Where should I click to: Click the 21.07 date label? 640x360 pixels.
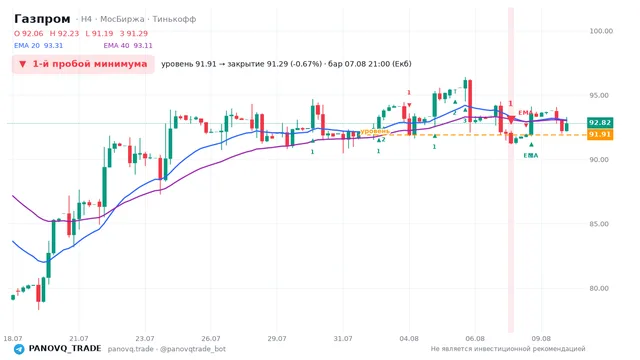[79, 338]
